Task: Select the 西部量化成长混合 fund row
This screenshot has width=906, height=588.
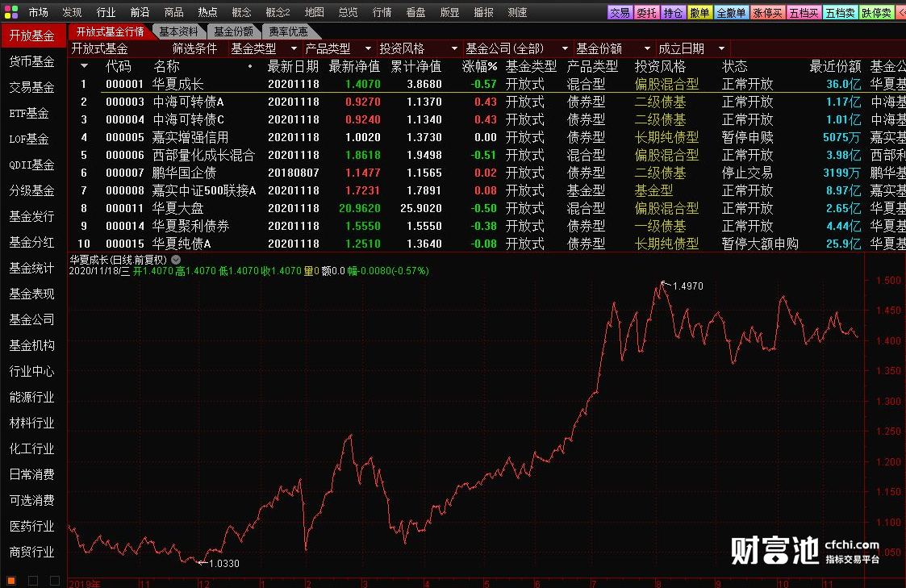Action: (x=486, y=155)
